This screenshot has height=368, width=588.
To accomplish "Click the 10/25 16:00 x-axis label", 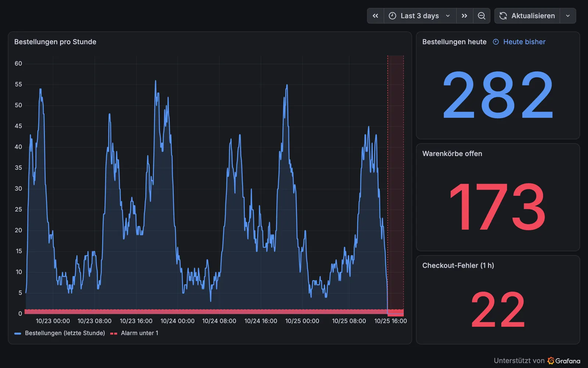I will point(391,321).
